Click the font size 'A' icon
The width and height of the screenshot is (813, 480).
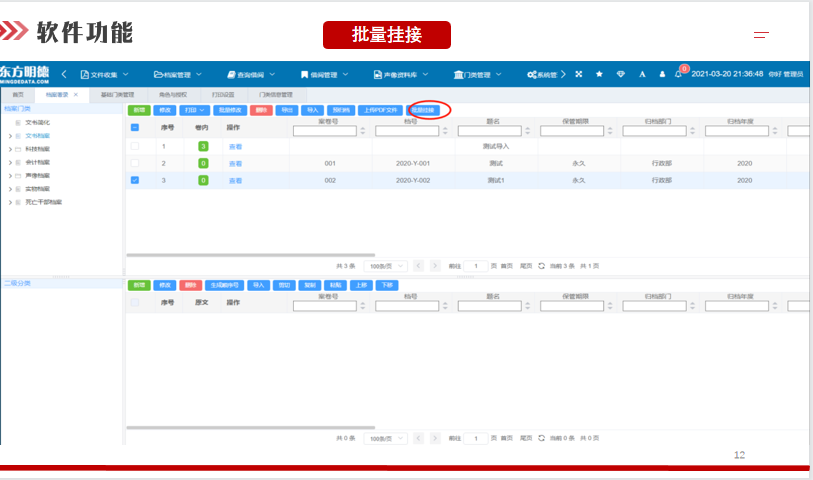point(642,75)
